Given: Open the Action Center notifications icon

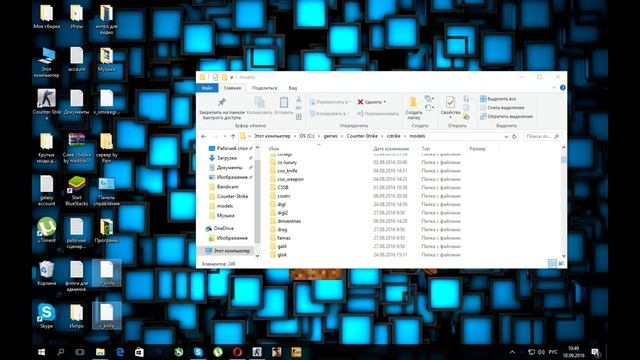Looking at the screenshot, I should [596, 352].
